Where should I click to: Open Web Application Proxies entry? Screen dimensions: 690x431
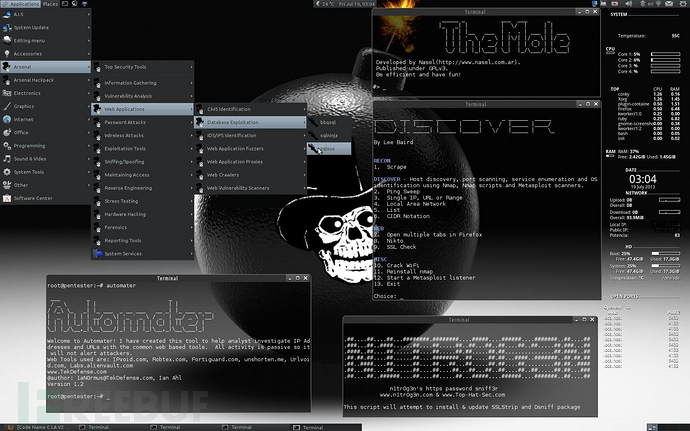tap(250, 162)
